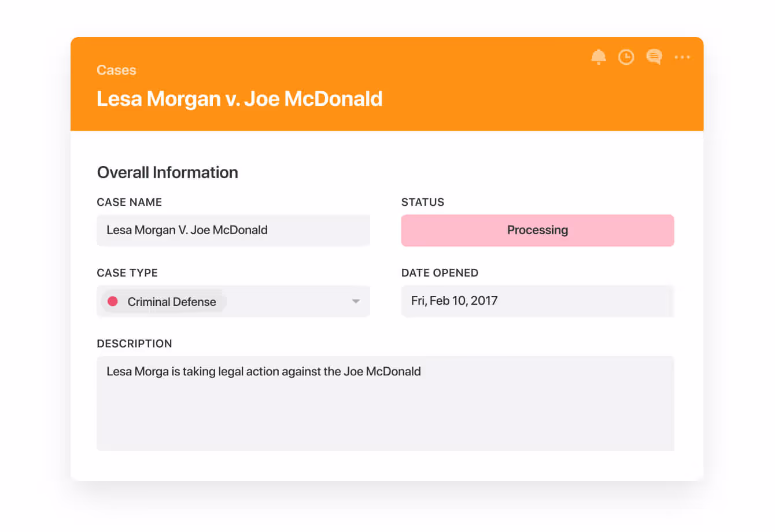Click the CASE NAME field label
Image resolution: width=775 pixels, height=532 pixels.
click(x=129, y=202)
